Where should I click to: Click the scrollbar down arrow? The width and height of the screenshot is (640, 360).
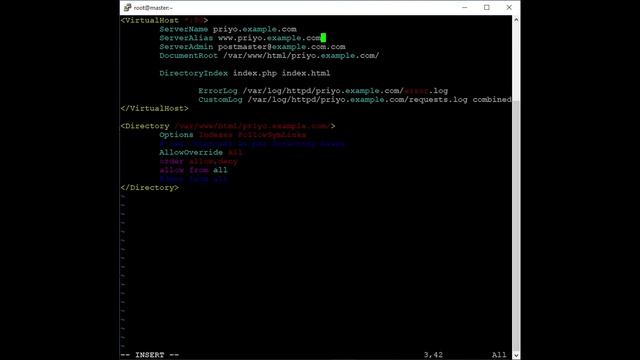click(x=516, y=355)
